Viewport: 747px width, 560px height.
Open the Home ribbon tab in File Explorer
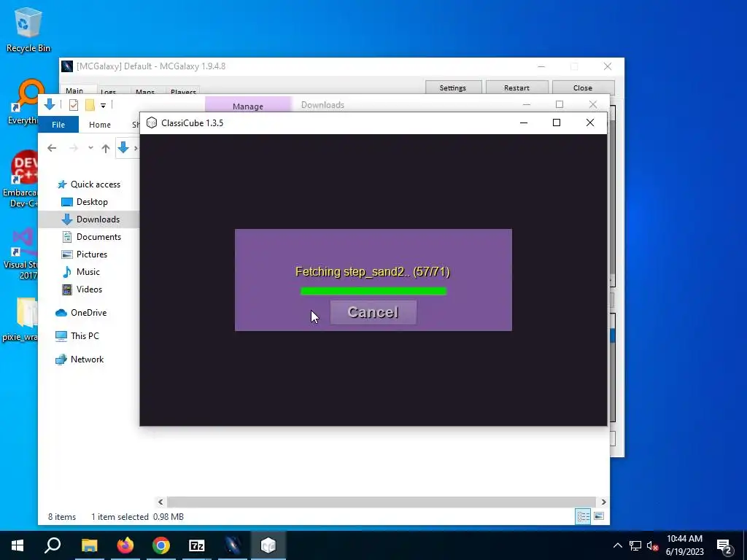coord(99,124)
